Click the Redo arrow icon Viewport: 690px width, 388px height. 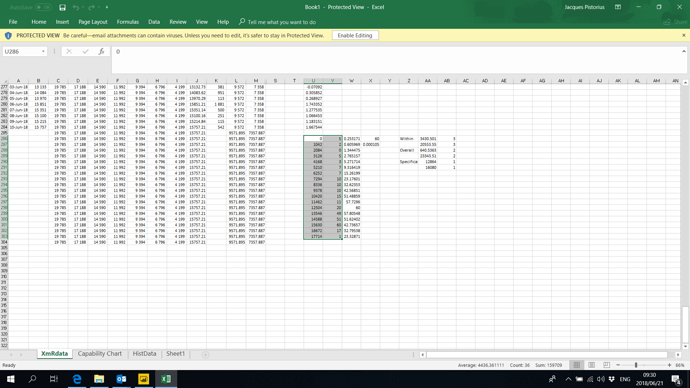click(92, 7)
